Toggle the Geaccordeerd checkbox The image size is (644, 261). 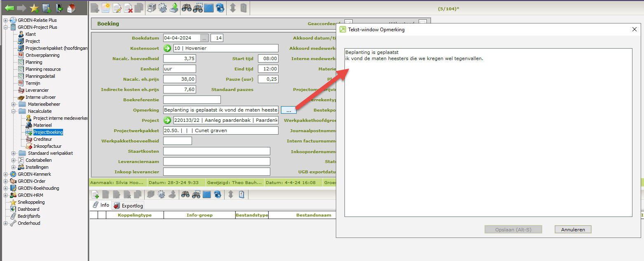(348, 23)
